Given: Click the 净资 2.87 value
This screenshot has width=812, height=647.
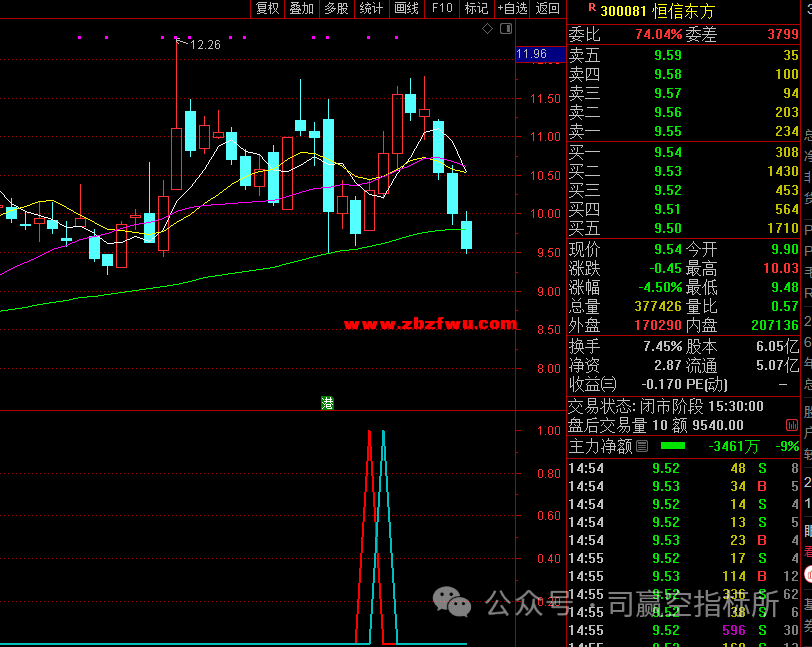Looking at the screenshot, I should pos(668,365).
